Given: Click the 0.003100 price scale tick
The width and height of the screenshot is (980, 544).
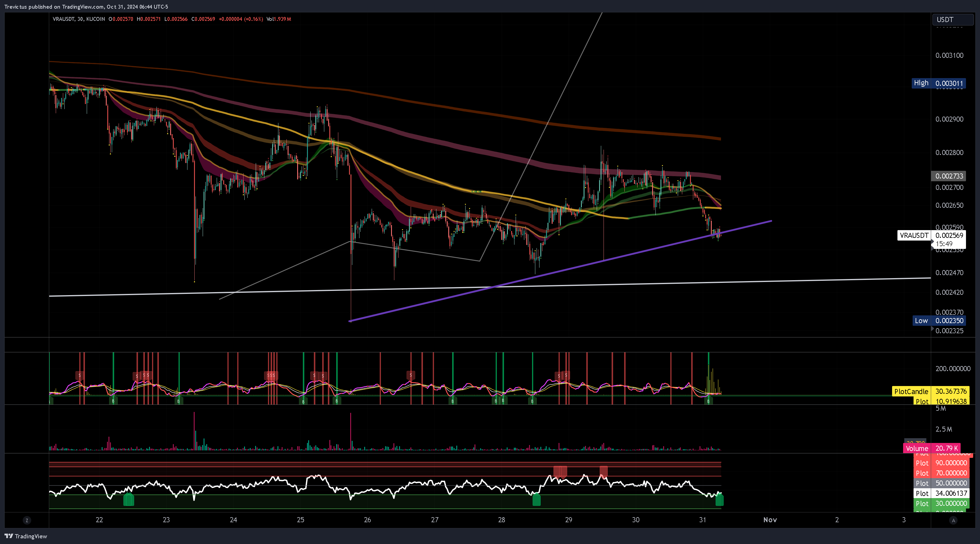Looking at the screenshot, I should click(x=949, y=55).
